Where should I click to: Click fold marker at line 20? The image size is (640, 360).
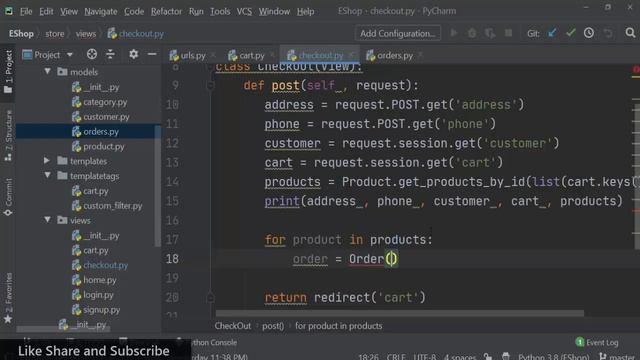pos(211,298)
